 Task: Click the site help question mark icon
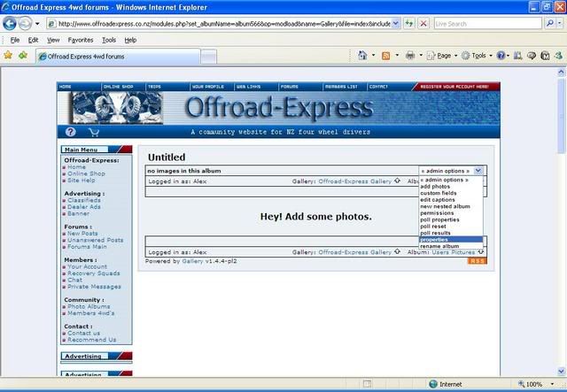[71, 132]
